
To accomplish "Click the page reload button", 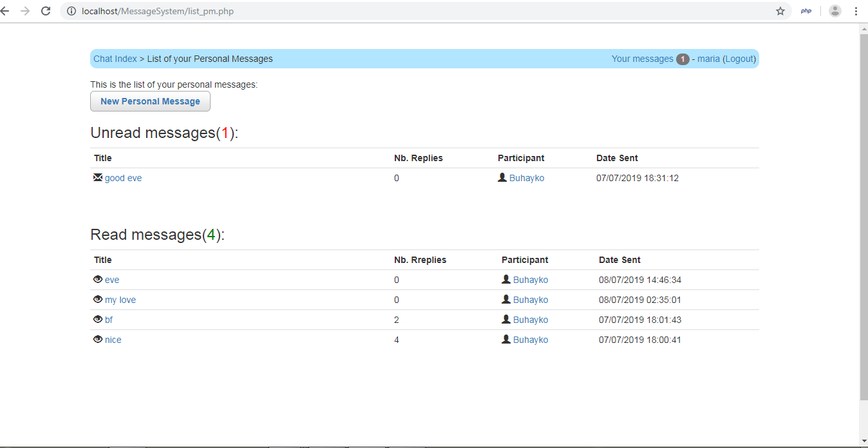I will click(45, 10).
